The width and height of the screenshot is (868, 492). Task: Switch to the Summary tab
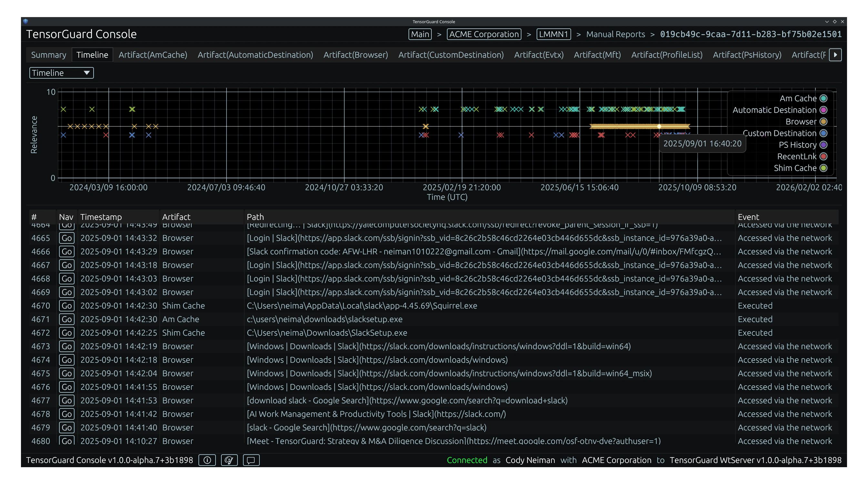[x=49, y=54]
